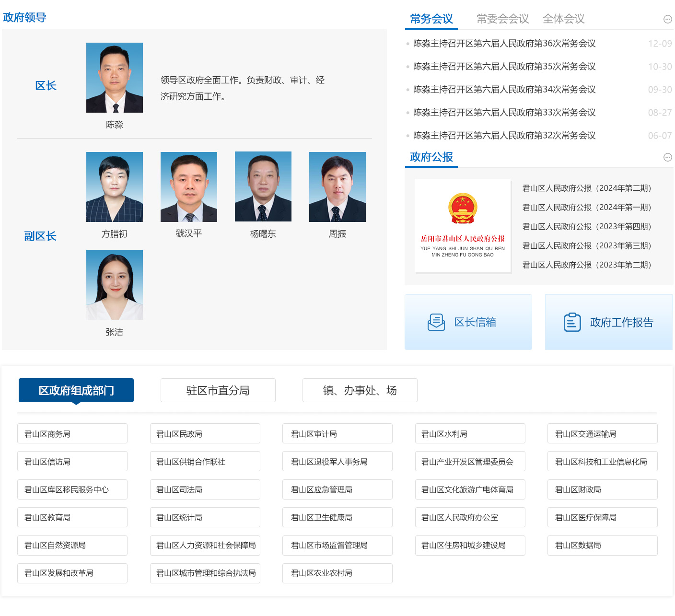Screen dimensions: 675x616
Task: Open gazette 2024年第二期 link
Action: click(x=586, y=188)
